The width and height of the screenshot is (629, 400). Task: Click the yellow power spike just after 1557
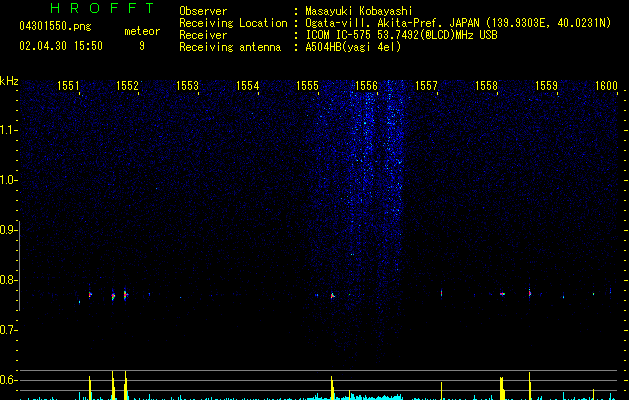[441, 391]
